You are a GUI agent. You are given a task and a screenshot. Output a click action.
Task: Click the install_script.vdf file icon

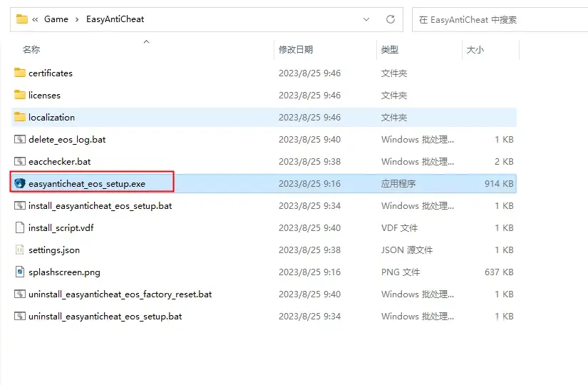[x=20, y=227]
